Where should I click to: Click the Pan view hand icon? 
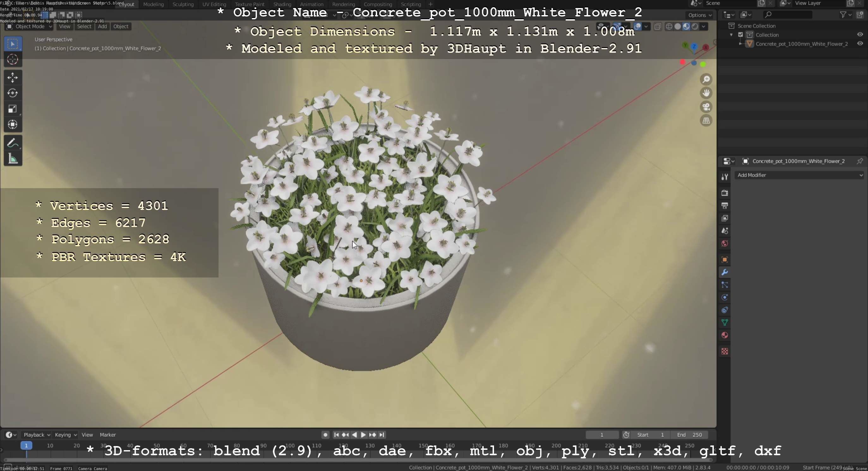(x=706, y=93)
